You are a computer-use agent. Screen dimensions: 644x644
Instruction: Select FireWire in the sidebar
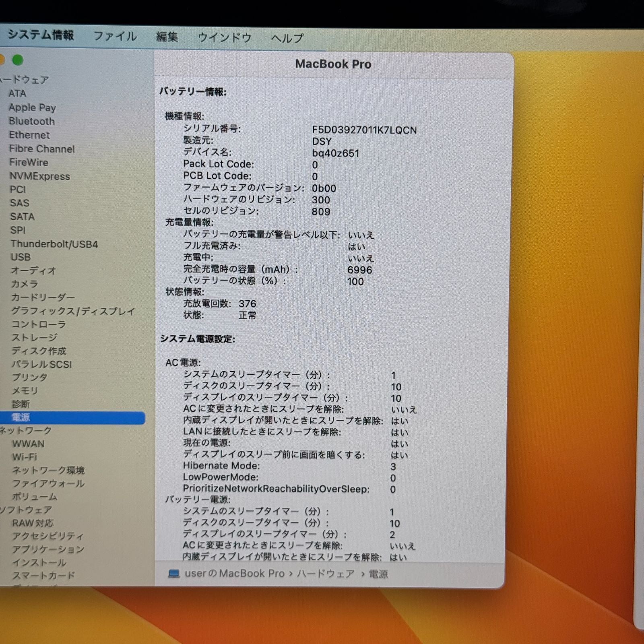29,162
